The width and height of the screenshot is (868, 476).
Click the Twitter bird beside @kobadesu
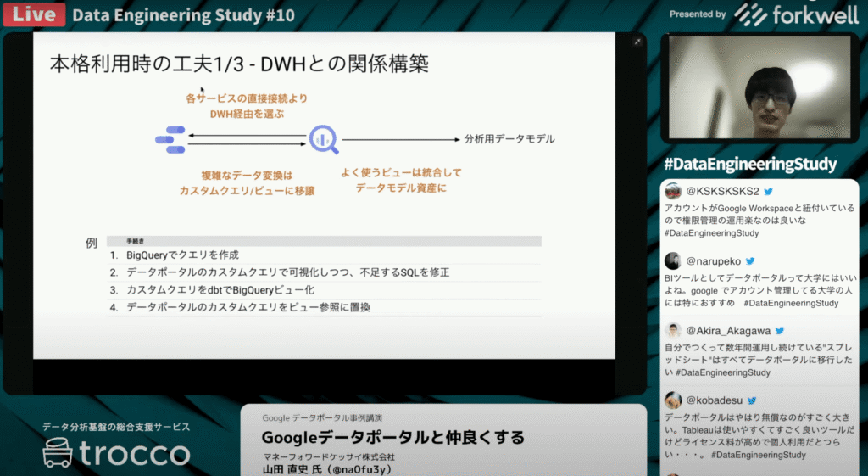click(x=751, y=400)
